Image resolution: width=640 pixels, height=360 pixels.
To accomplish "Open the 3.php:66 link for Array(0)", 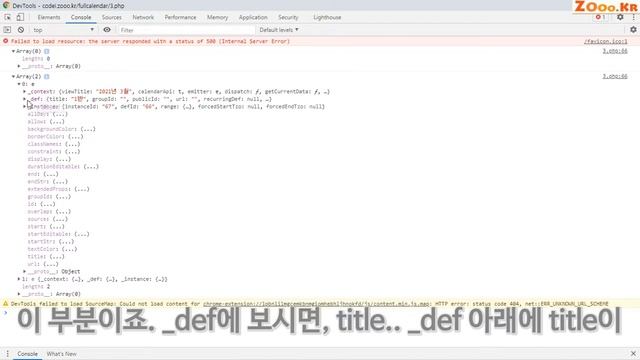I will click(615, 51).
